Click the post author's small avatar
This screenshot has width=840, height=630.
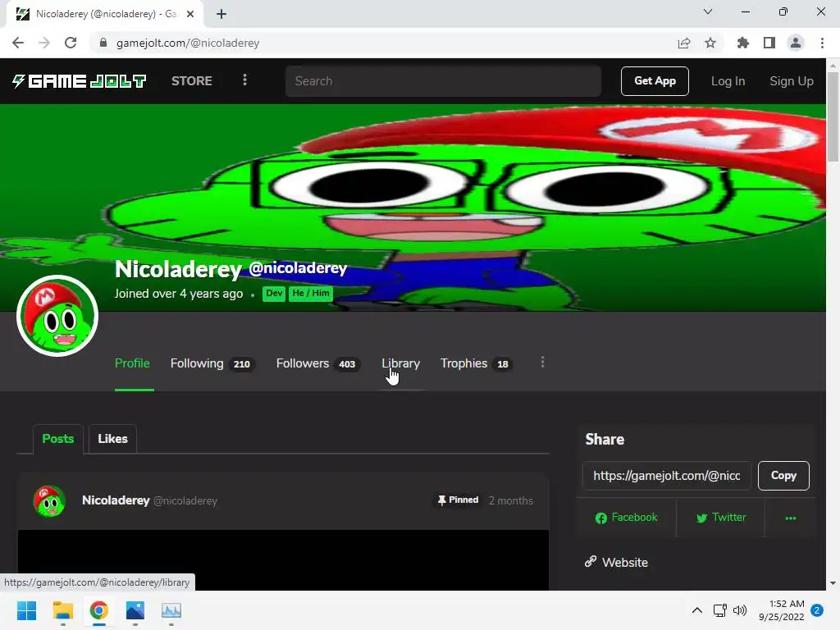[49, 501]
